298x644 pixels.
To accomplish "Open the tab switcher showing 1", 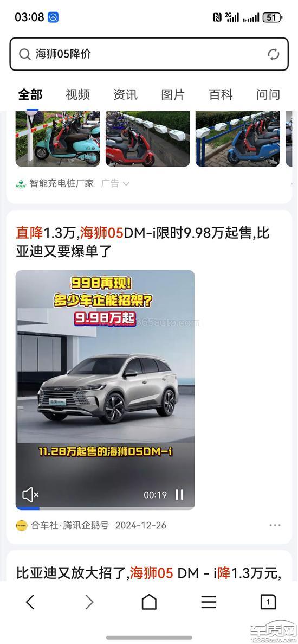I will (x=268, y=602).
